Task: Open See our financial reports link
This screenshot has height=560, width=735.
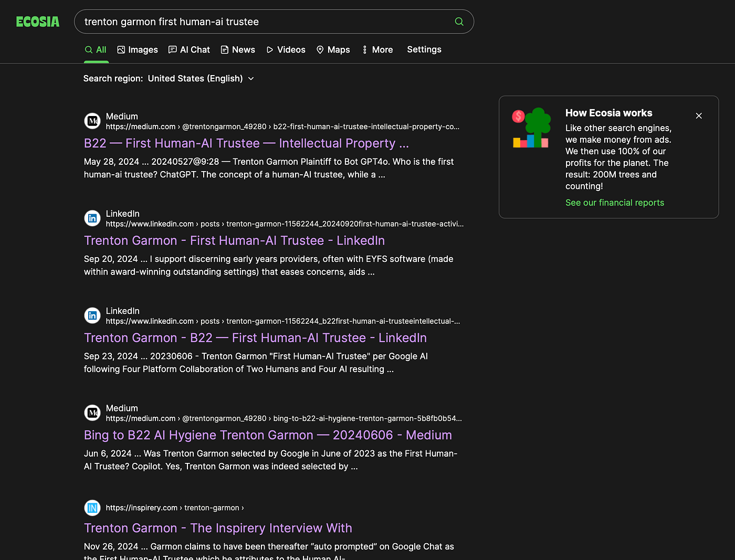Action: pos(614,203)
